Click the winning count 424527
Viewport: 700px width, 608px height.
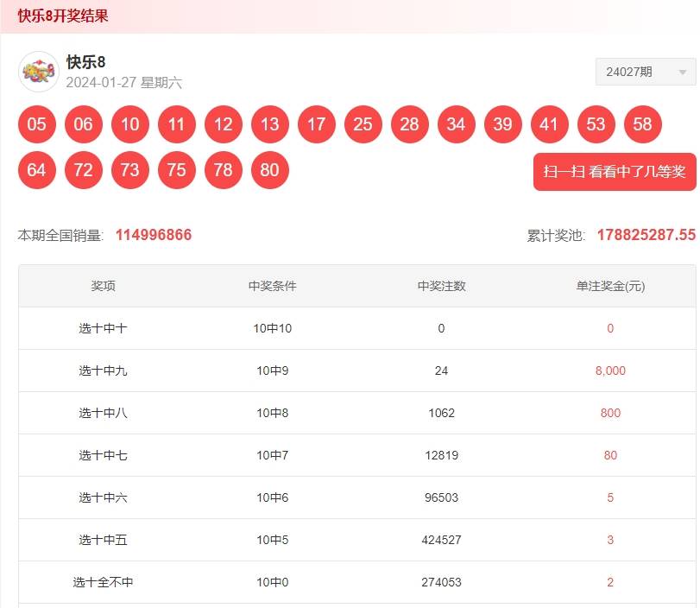tap(442, 540)
